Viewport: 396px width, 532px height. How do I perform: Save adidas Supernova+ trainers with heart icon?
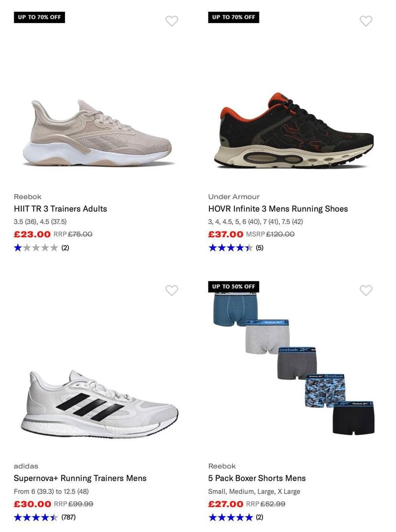172,291
